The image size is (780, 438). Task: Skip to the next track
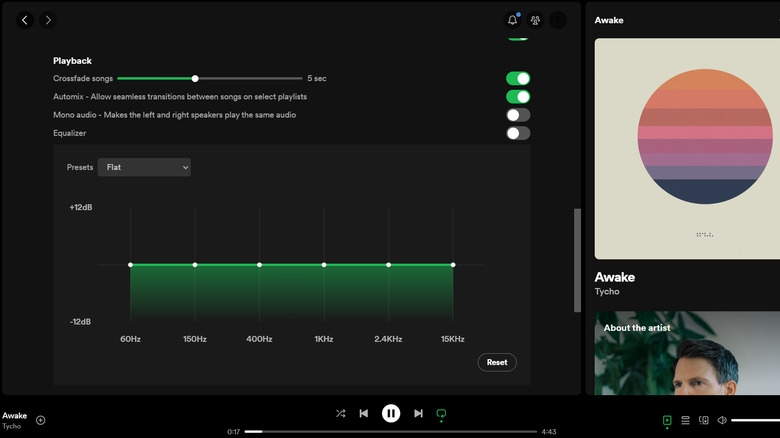tap(418, 413)
